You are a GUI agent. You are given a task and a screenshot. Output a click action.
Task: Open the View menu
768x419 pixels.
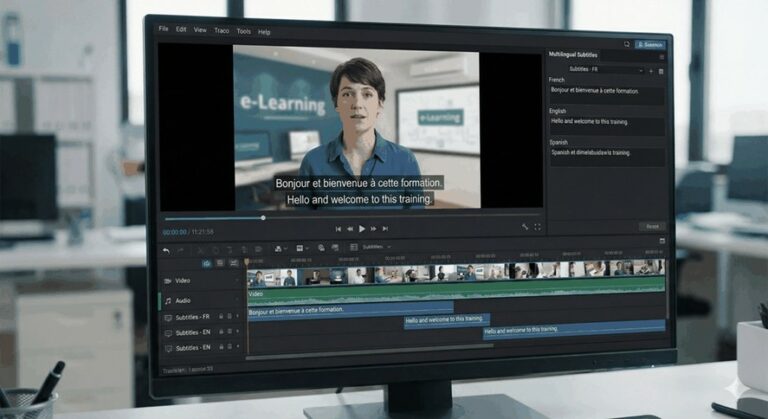coord(200,30)
